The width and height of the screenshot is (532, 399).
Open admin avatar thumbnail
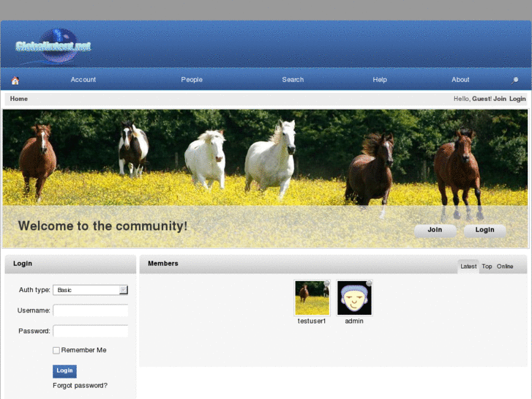354,298
